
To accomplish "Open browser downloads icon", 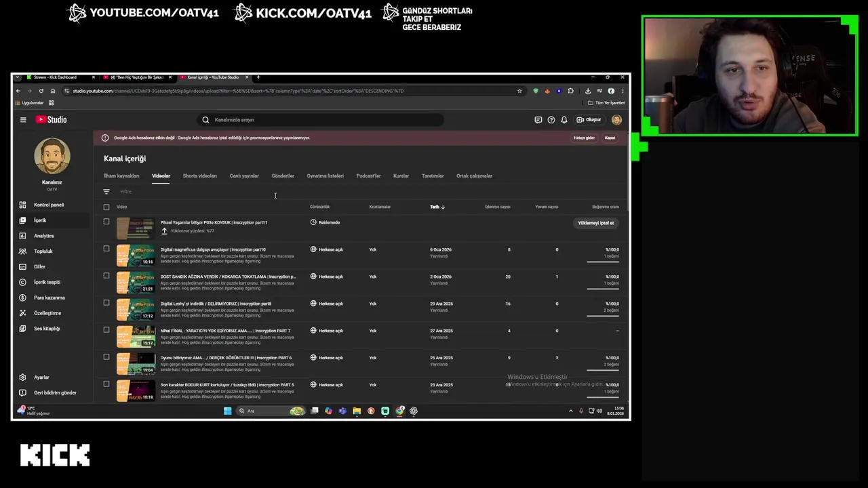I will [x=588, y=91].
